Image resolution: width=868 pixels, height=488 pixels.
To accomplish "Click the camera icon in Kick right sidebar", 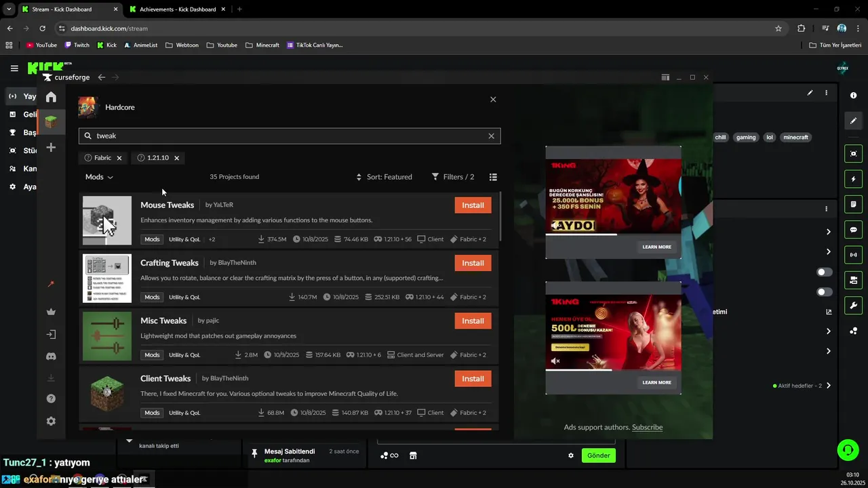I will [x=854, y=154].
